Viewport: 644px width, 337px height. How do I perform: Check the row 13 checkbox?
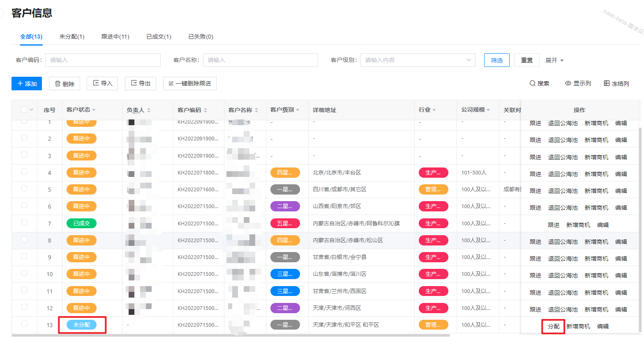(x=24, y=323)
